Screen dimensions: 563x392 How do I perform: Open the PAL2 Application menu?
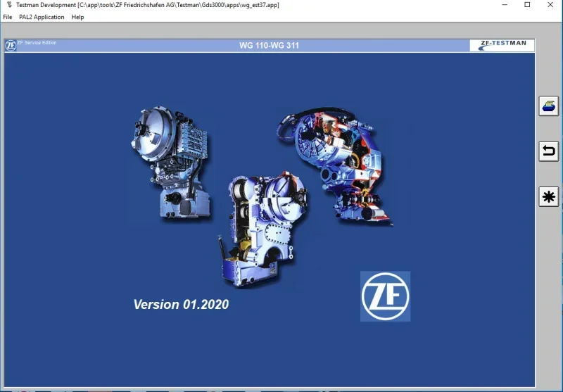[42, 17]
